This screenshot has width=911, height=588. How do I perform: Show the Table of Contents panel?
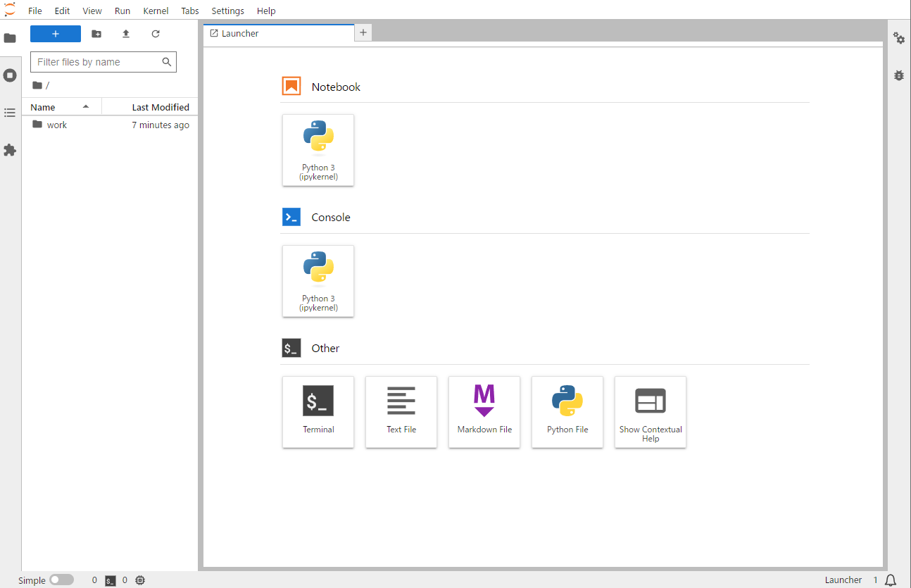[x=10, y=113]
